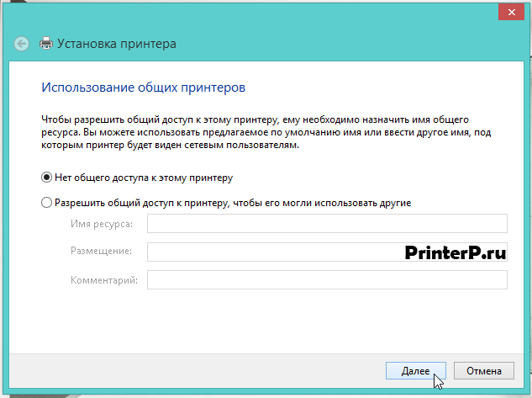Select the 'Нет общего доступа к этому принтеру' radio circle
532x398 pixels.
pos(46,178)
